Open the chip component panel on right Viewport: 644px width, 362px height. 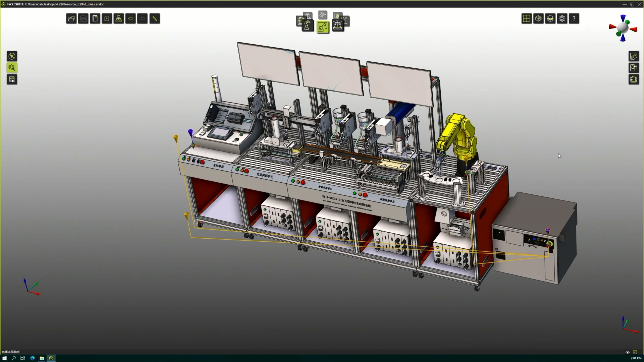point(634,79)
